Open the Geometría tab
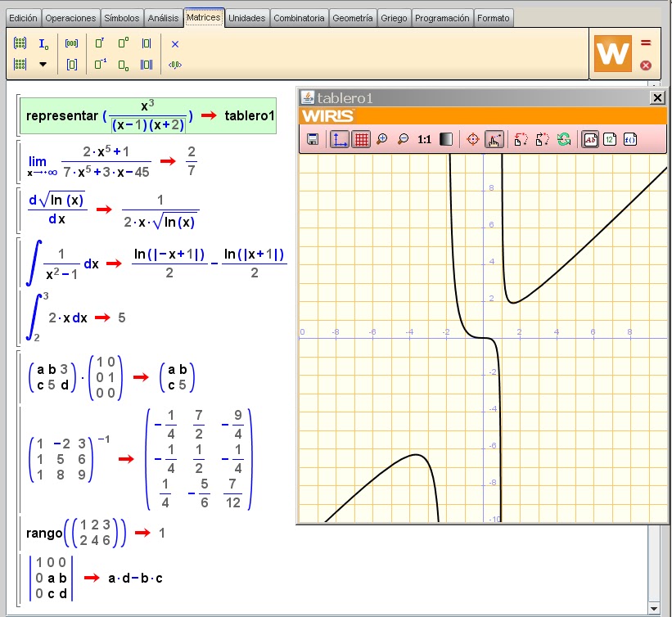 click(353, 18)
